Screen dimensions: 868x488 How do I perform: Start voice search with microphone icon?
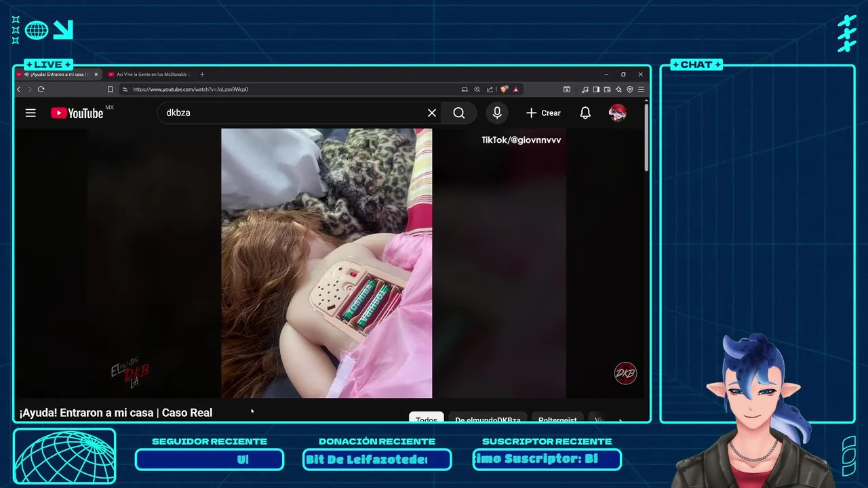coord(497,113)
